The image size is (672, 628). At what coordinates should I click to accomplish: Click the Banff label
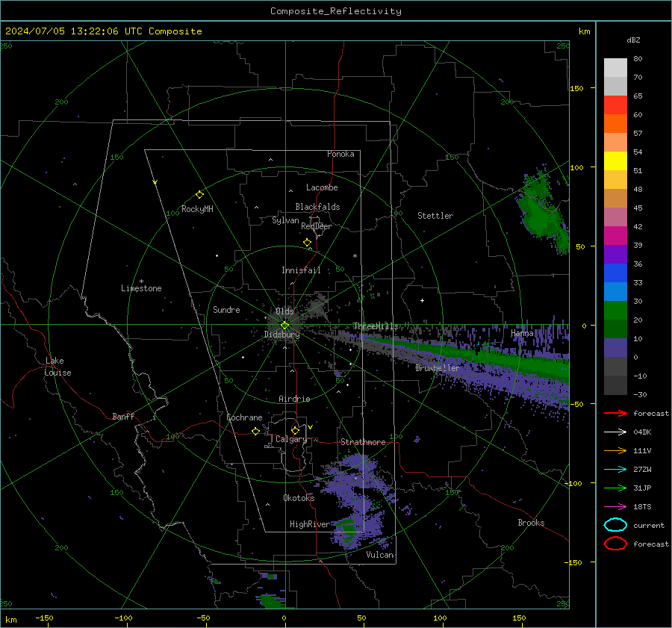click(x=123, y=416)
